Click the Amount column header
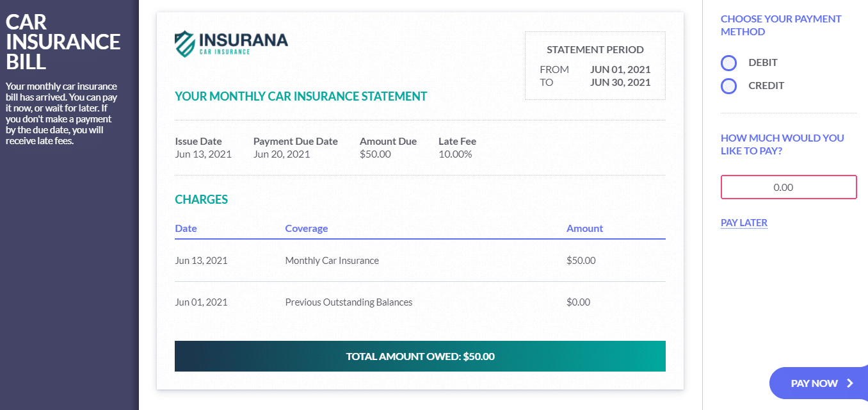 point(584,229)
